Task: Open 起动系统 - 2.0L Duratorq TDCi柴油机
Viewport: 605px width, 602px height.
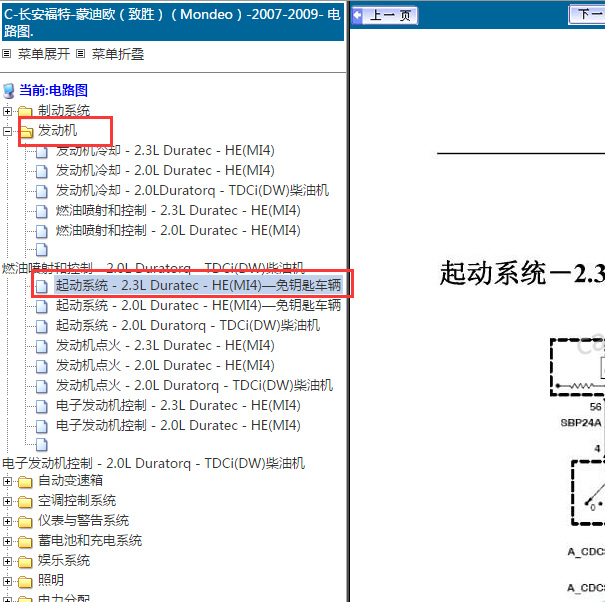Action: 188,325
